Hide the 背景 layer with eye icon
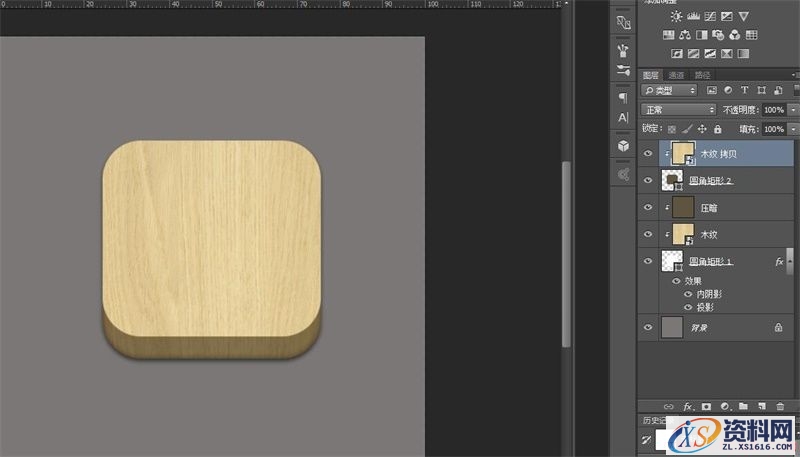Image resolution: width=800 pixels, height=457 pixels. pos(648,326)
